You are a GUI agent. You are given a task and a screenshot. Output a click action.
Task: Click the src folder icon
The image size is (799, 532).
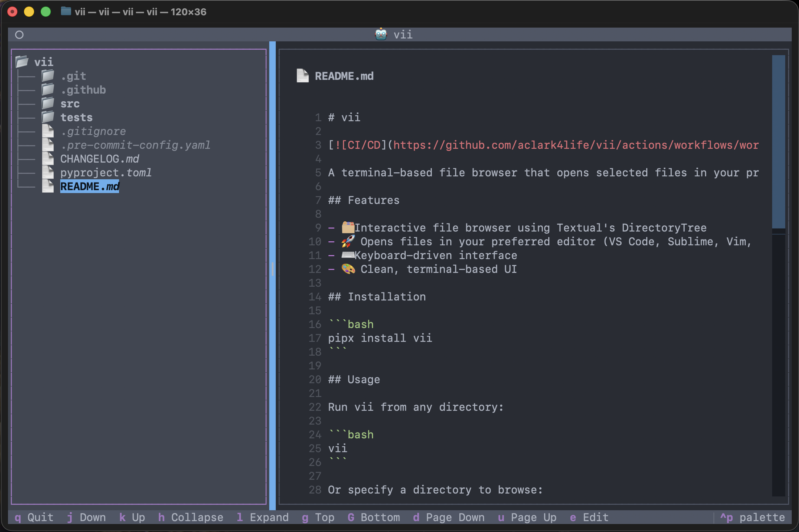tap(48, 103)
